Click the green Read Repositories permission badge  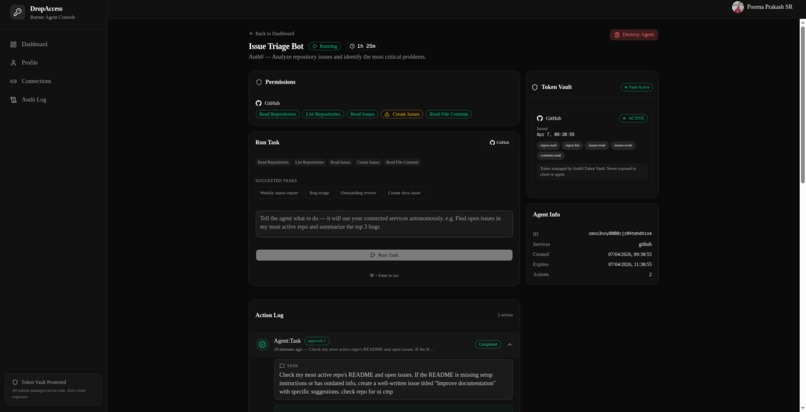tap(278, 115)
